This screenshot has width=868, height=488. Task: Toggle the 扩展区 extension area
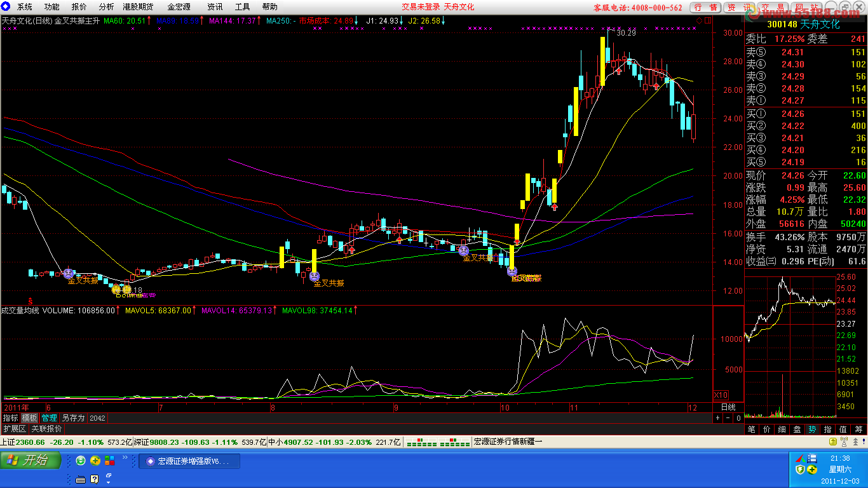tap(14, 429)
